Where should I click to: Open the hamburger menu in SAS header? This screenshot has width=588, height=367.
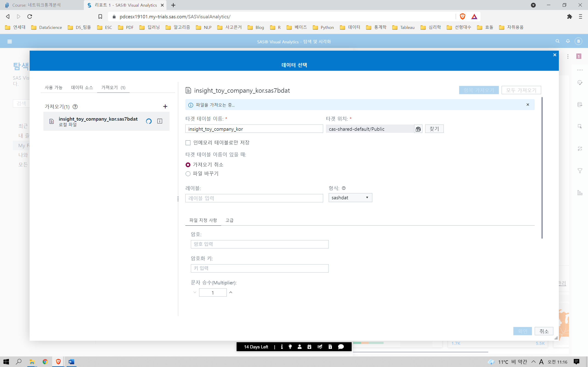click(10, 42)
